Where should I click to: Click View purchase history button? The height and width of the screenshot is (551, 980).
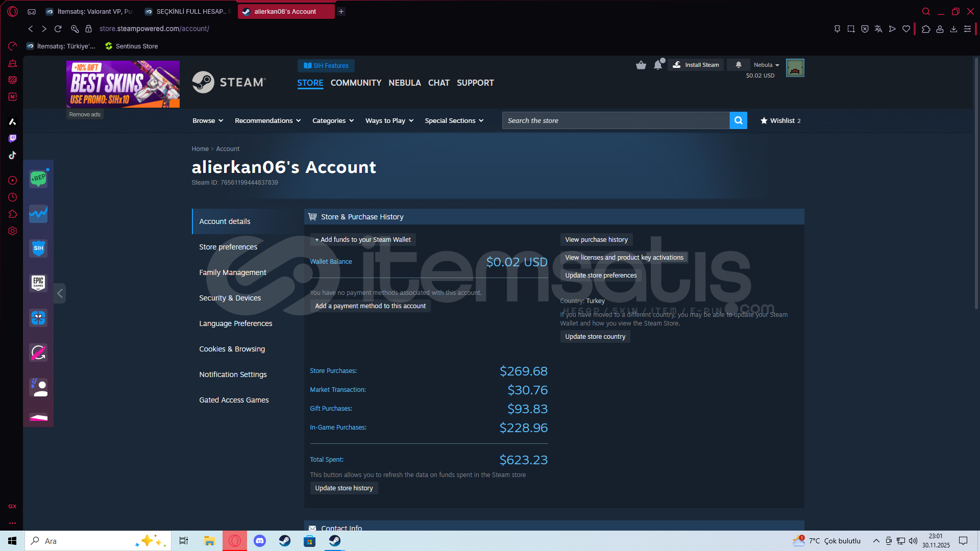[596, 240]
